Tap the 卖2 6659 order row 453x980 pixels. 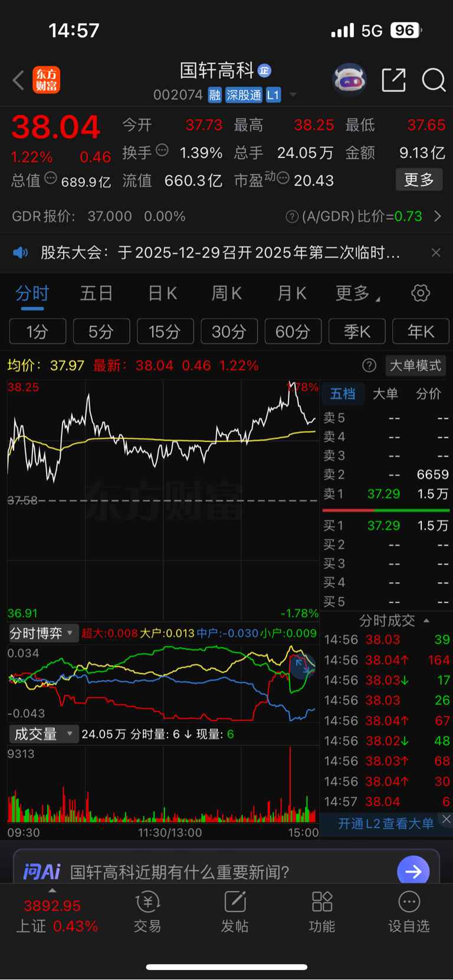pos(386,474)
